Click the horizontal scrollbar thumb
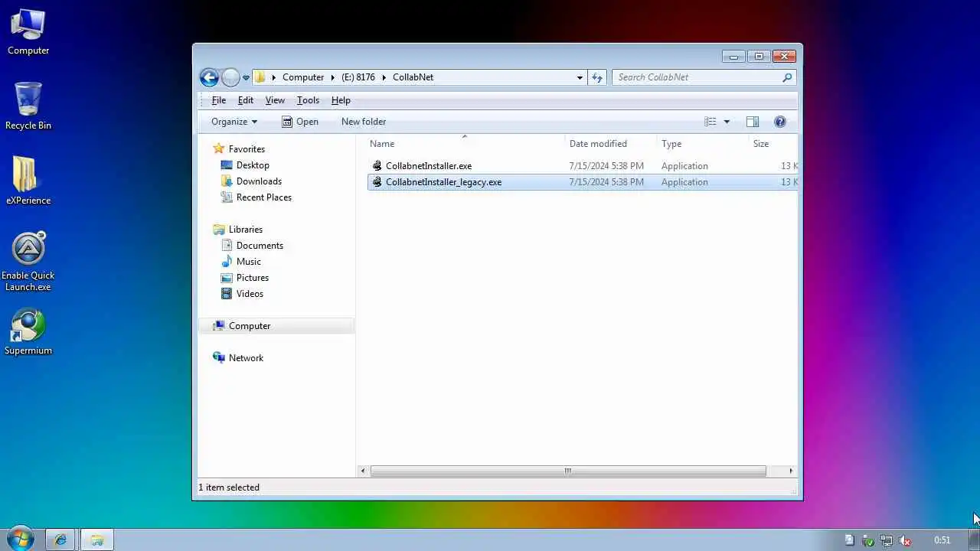 (x=568, y=471)
